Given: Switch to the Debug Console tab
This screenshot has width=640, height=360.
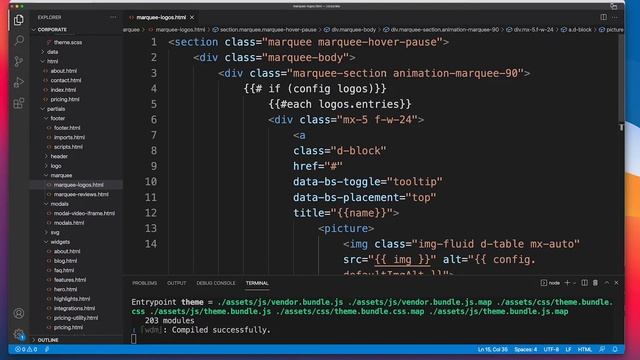Looking at the screenshot, I should [x=216, y=283].
